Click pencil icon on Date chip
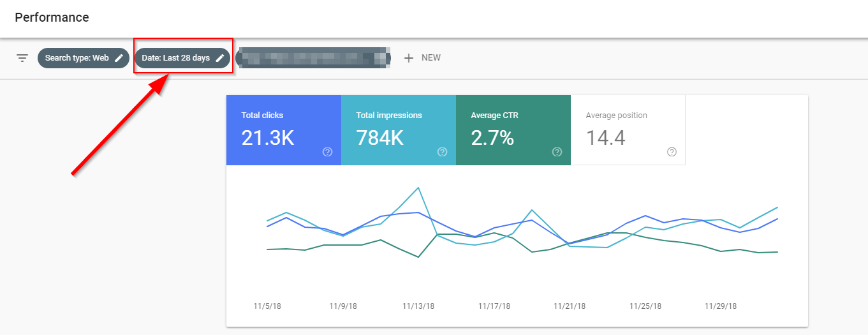868x335 pixels. [x=219, y=58]
